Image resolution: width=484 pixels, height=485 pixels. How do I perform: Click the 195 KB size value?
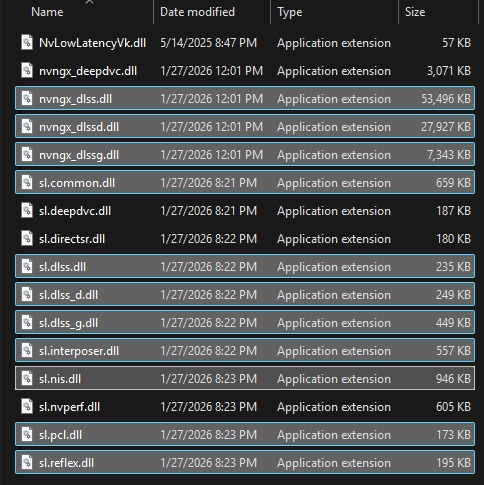coord(453,463)
